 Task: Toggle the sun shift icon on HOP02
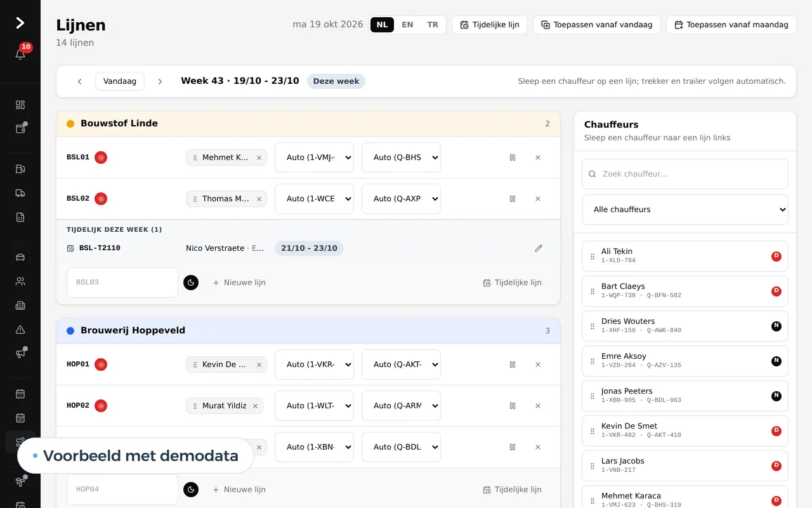click(101, 406)
